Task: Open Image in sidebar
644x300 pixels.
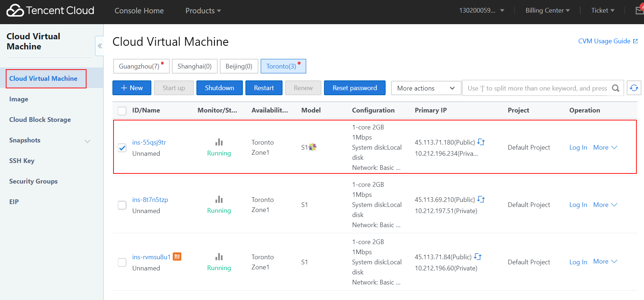Action: (19, 99)
